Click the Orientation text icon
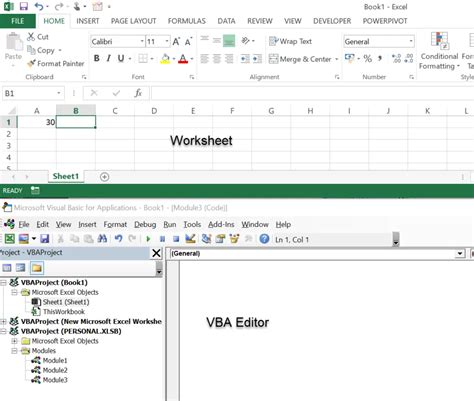This screenshot has width=474, height=401. [x=245, y=41]
